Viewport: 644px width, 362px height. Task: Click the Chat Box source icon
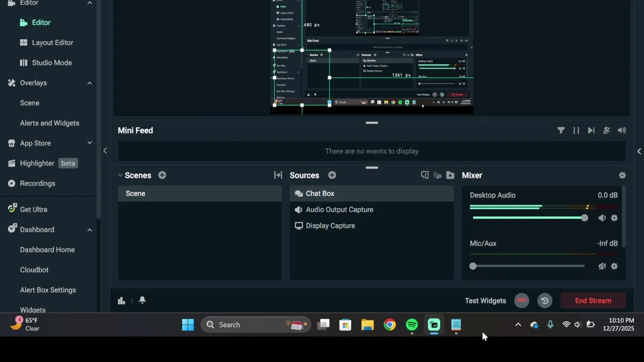tap(299, 194)
